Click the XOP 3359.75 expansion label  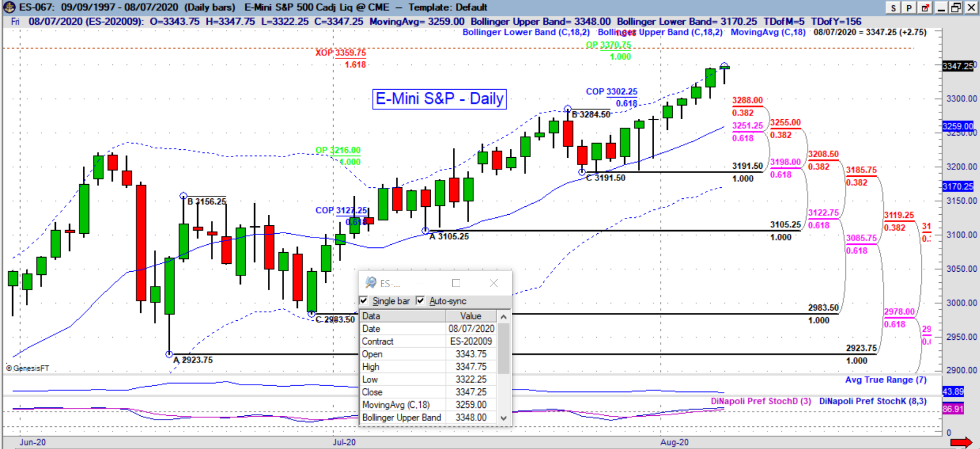click(x=341, y=53)
